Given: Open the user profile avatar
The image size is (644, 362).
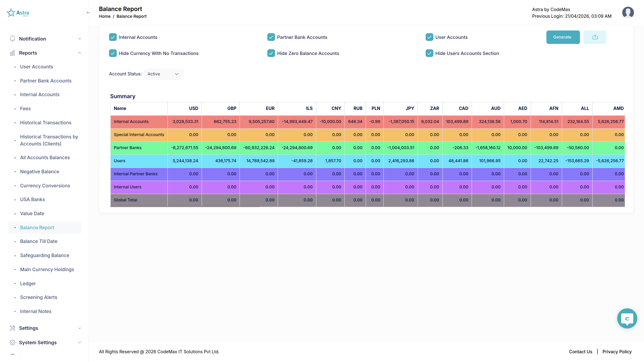Looking at the screenshot, I should (x=628, y=13).
